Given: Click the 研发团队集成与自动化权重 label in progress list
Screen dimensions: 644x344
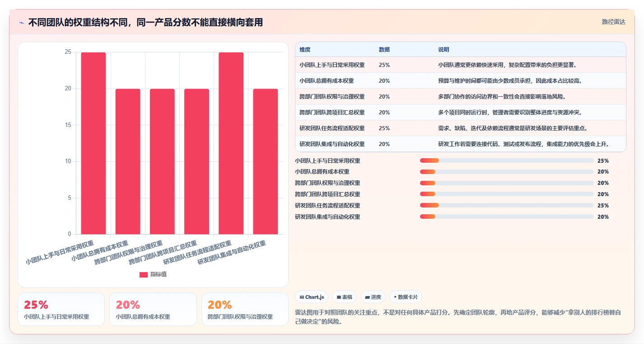Looking at the screenshot, I should click(x=327, y=217).
